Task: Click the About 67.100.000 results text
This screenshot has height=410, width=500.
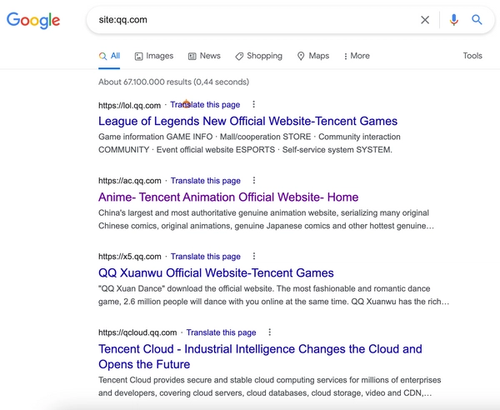Action: pos(174,82)
